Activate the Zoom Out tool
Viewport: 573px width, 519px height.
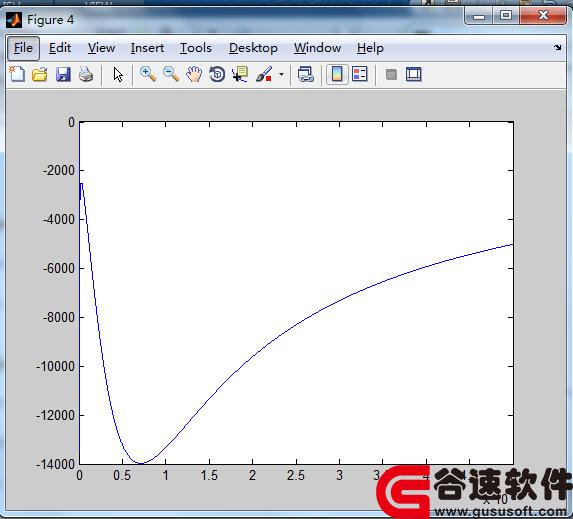pos(171,74)
